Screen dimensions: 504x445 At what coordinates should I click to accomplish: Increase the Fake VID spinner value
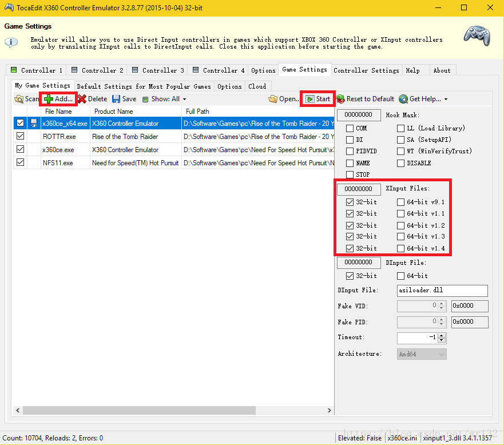coord(442,304)
